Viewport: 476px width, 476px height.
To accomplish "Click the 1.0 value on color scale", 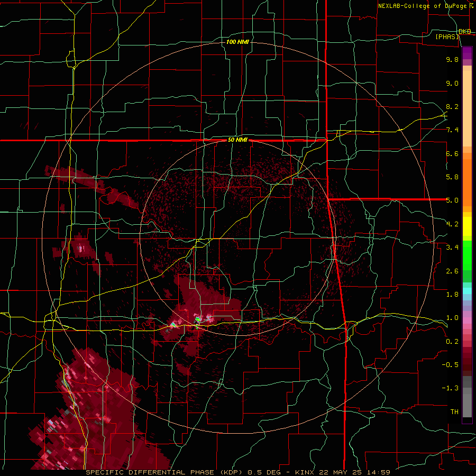I will point(452,318).
